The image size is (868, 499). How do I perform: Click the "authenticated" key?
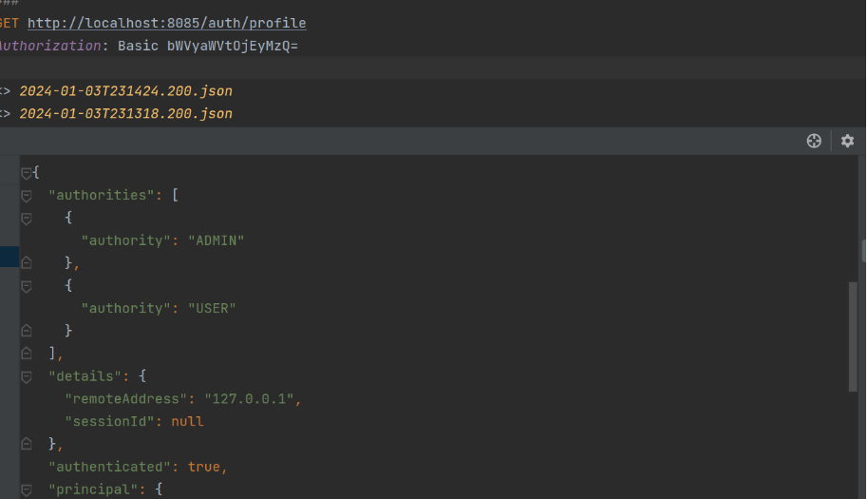point(109,467)
